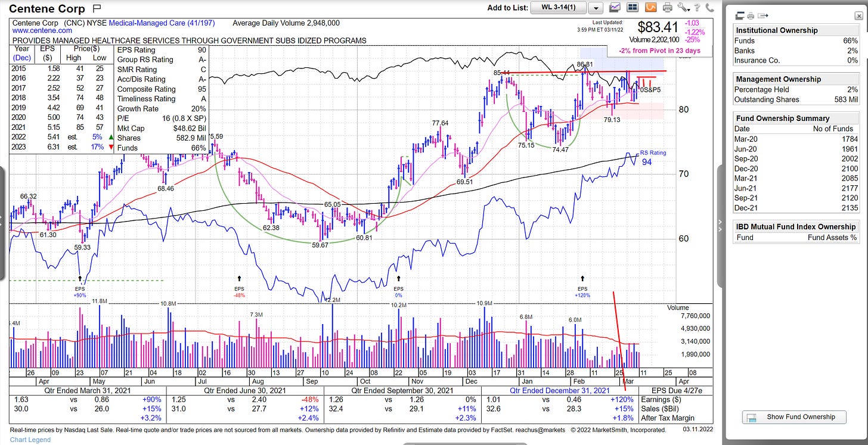Click the orange pattern recognition icon
Viewport: 868px width, 445px height.
(x=651, y=8)
